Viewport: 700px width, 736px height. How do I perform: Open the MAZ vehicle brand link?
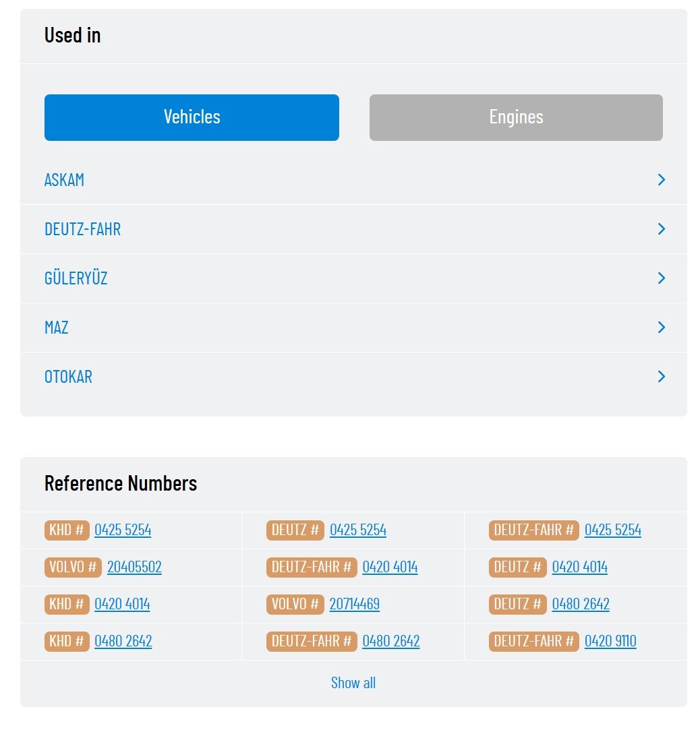(x=57, y=328)
